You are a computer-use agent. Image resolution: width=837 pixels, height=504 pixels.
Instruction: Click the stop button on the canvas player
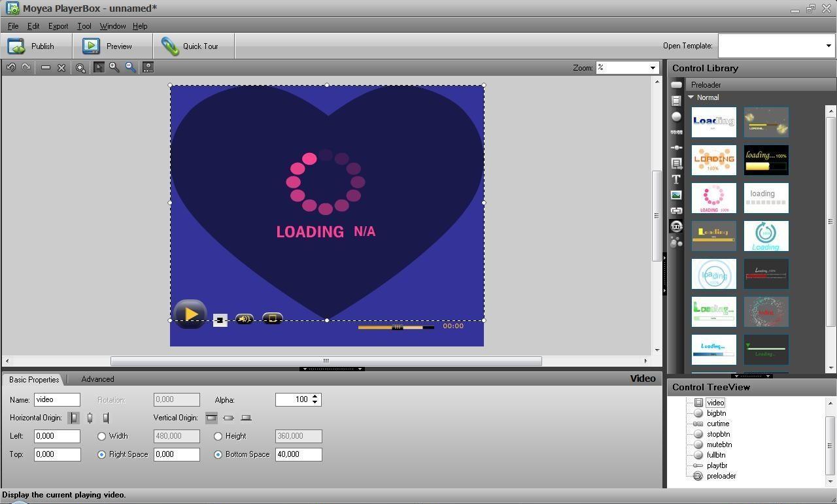pyautogui.click(x=220, y=320)
